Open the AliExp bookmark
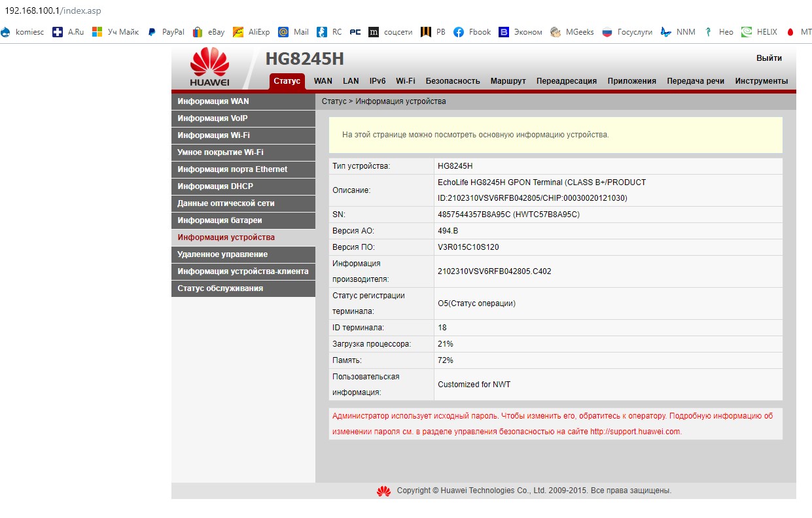This screenshot has height=518, width=812. 251,31
